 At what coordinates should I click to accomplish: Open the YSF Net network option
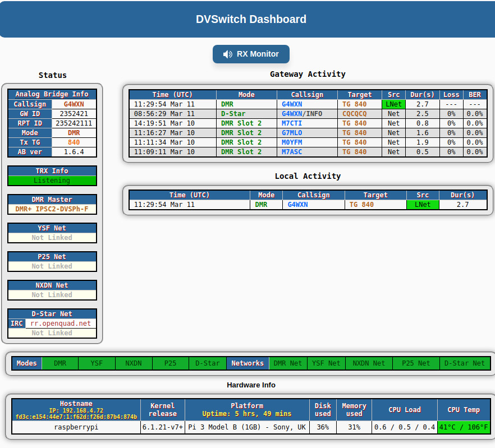[x=326, y=363]
